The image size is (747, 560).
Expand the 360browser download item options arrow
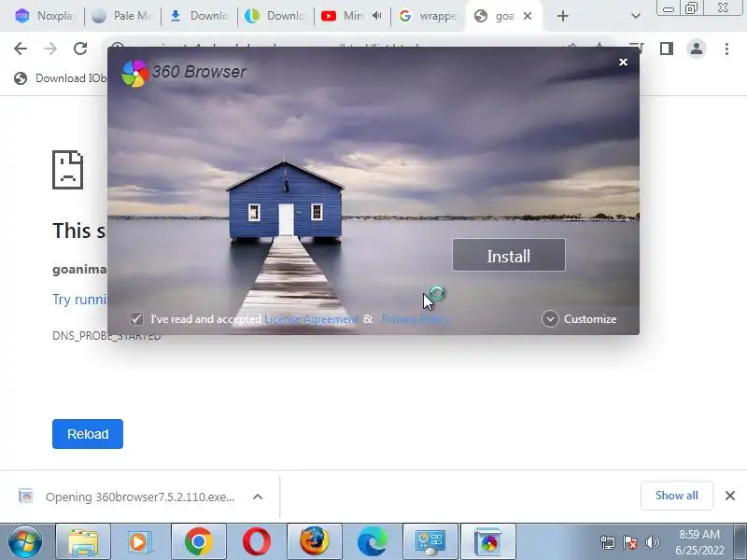coord(258,497)
